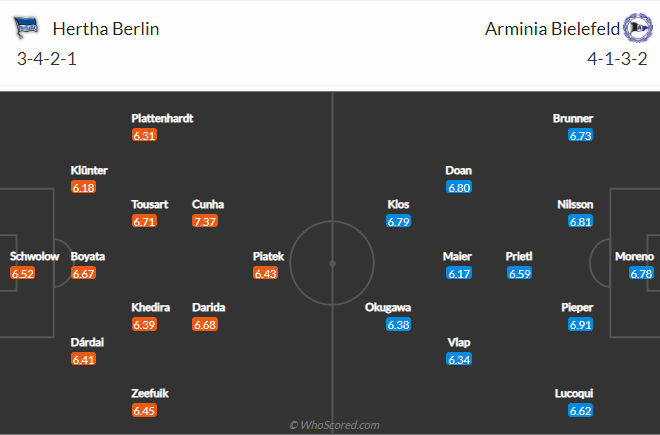Select Pieper's 6.91 rating badge

tap(580, 325)
